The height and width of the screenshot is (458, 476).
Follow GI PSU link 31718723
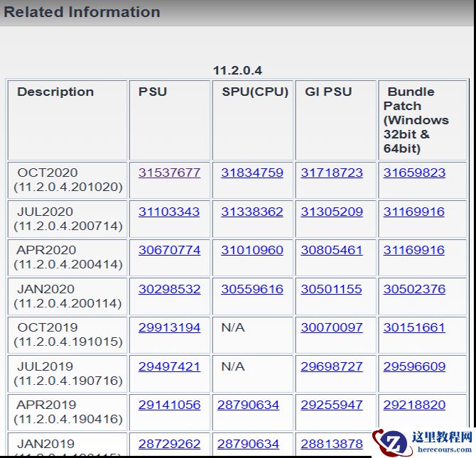(331, 173)
